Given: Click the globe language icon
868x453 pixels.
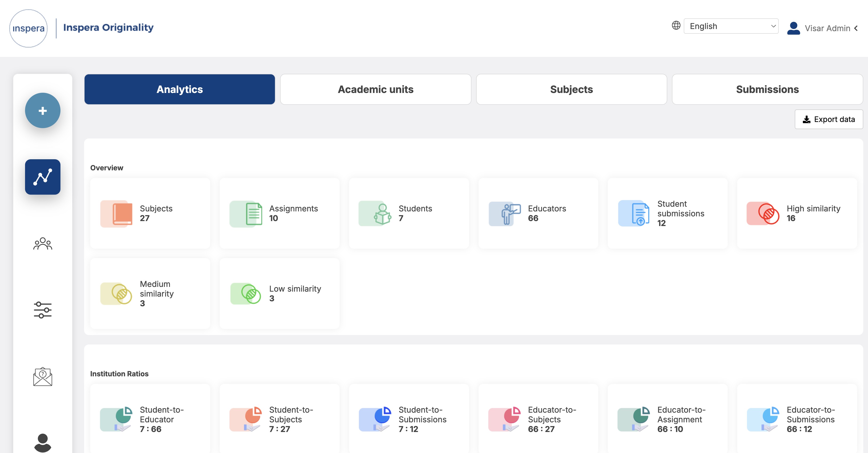Looking at the screenshot, I should pyautogui.click(x=676, y=25).
